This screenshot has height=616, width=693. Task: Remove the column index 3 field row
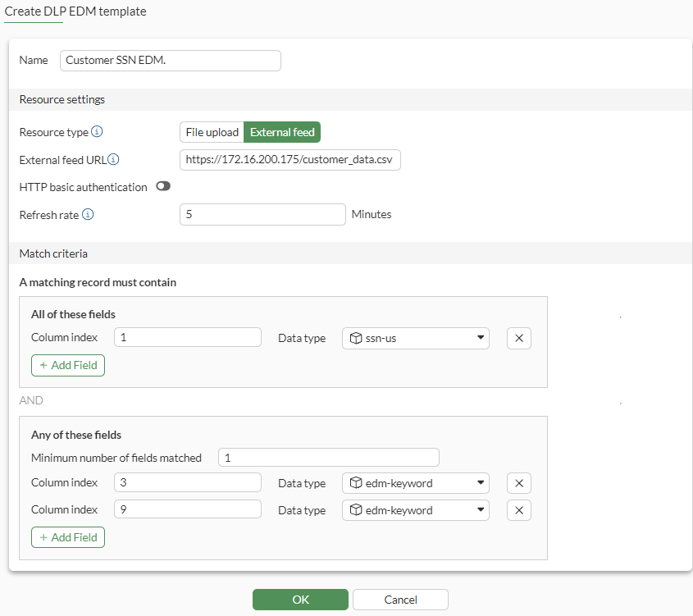pyautogui.click(x=518, y=483)
